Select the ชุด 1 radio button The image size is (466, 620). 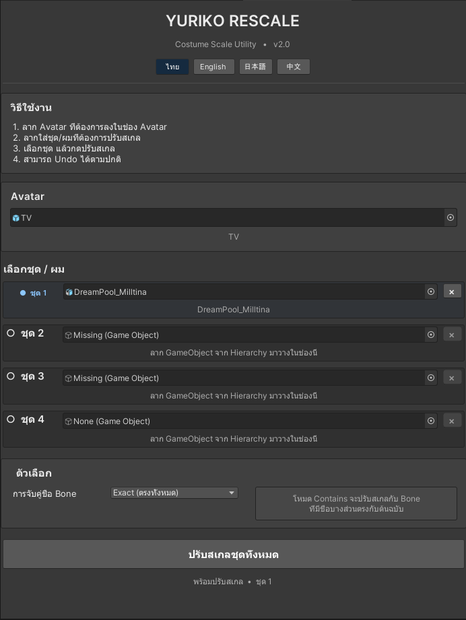23,293
